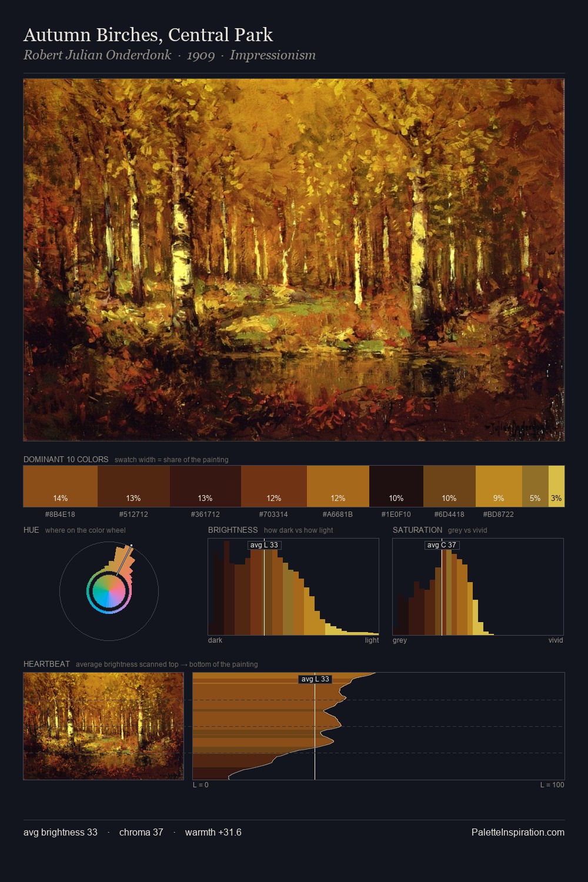Viewport: 588px width, 882px height.
Task: Click the small painting thumbnail in Heartbeat
Action: coord(103,726)
